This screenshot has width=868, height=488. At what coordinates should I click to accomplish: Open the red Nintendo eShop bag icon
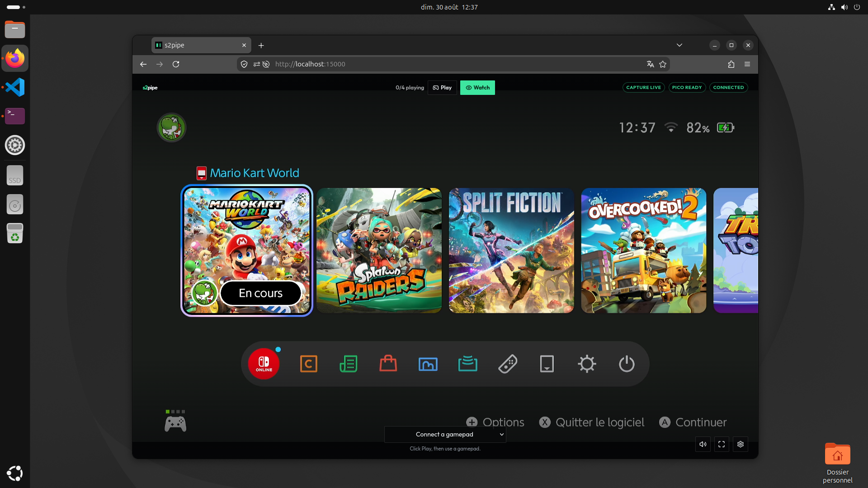point(388,363)
